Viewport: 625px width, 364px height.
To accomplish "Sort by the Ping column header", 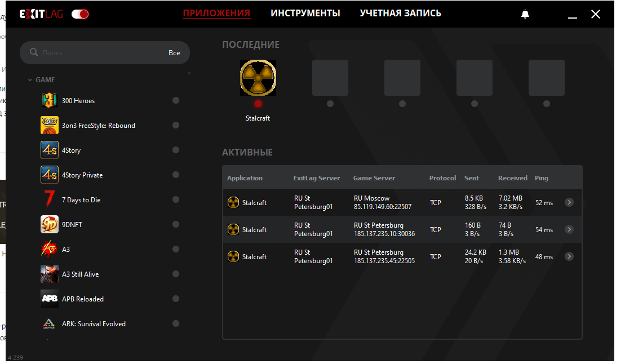I will tap(541, 178).
